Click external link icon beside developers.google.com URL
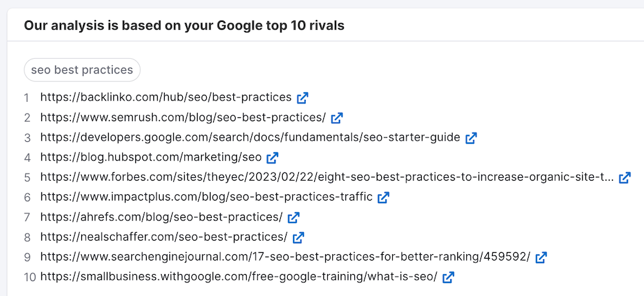Viewport: 644px width, 296px height. (471, 138)
